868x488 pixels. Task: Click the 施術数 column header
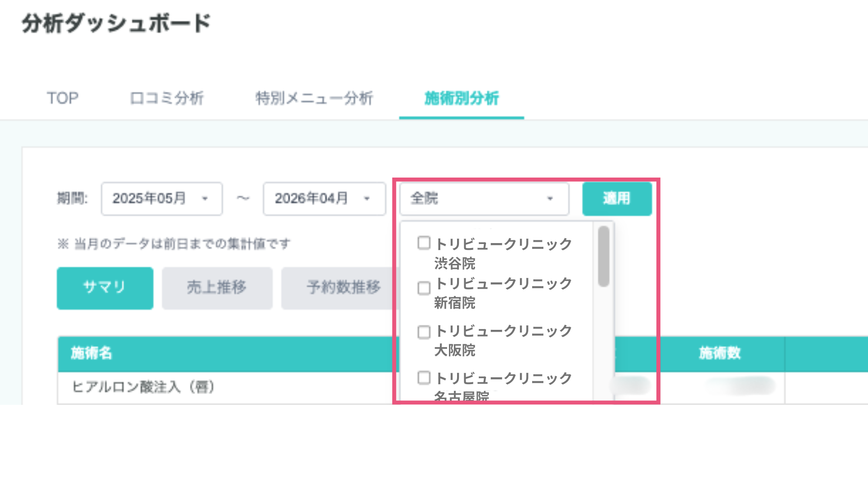[x=720, y=353]
